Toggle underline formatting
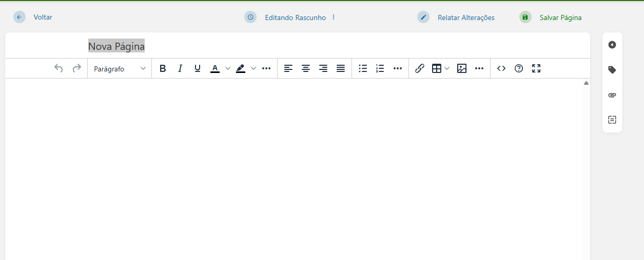This screenshot has height=260, width=644. (x=198, y=68)
